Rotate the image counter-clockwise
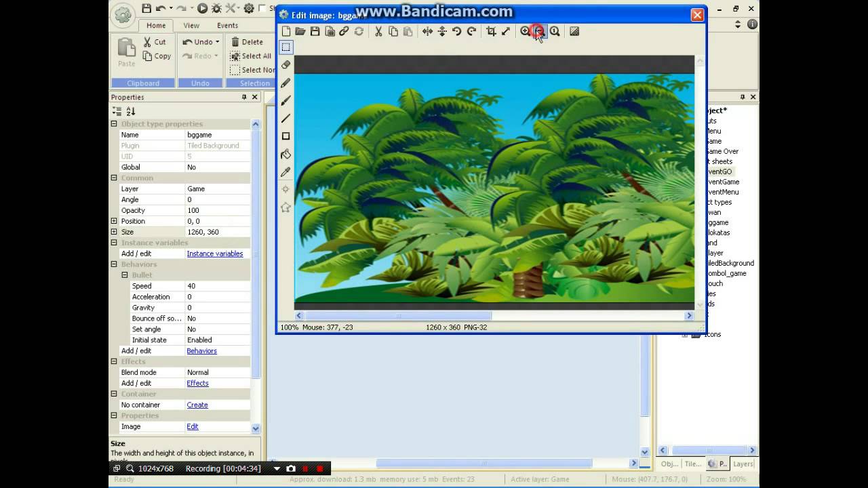Screen dimensions: 868x488 click(x=456, y=31)
